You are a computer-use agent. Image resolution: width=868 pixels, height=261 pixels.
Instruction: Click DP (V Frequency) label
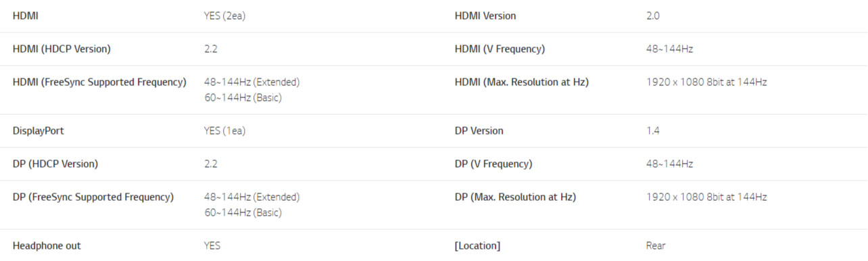click(493, 164)
